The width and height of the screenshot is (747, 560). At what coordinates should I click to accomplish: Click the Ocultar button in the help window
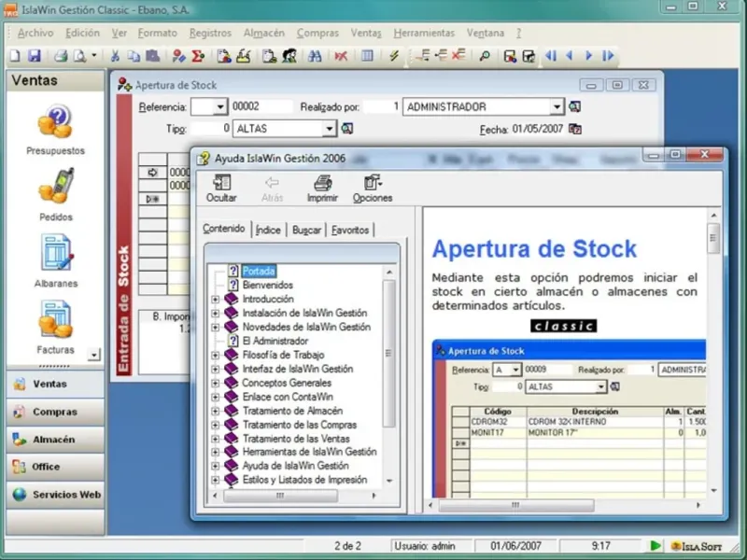coord(221,189)
